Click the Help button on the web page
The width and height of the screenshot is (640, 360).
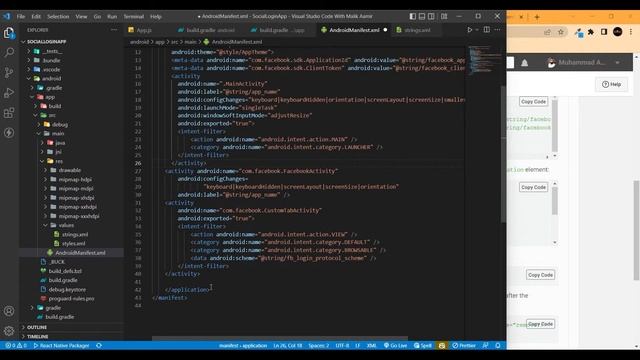[x=611, y=84]
